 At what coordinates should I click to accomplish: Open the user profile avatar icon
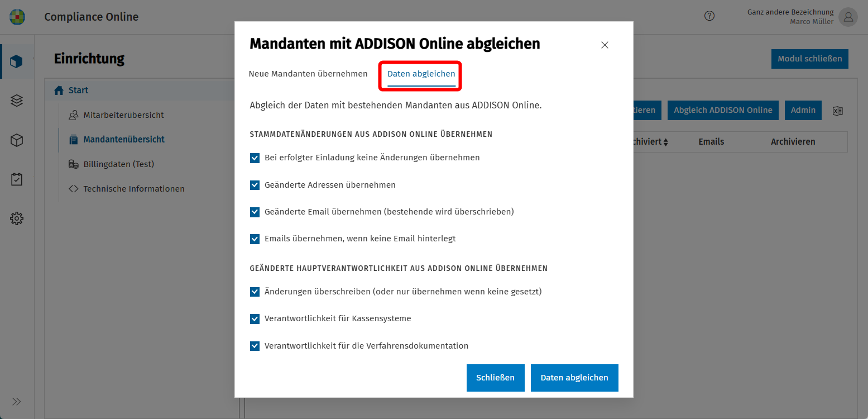[848, 17]
